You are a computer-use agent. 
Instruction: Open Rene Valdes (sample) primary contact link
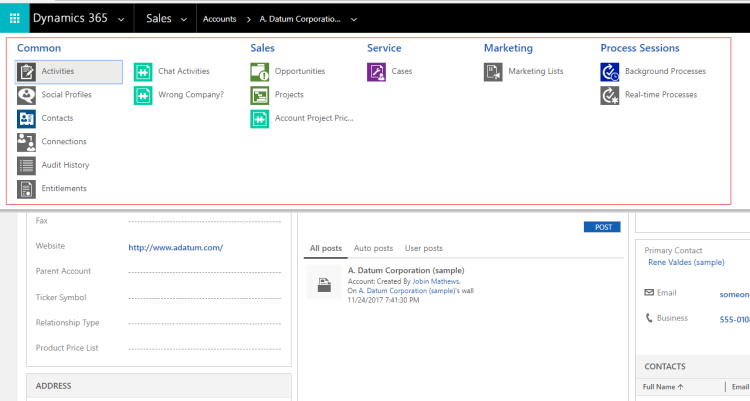click(x=686, y=262)
